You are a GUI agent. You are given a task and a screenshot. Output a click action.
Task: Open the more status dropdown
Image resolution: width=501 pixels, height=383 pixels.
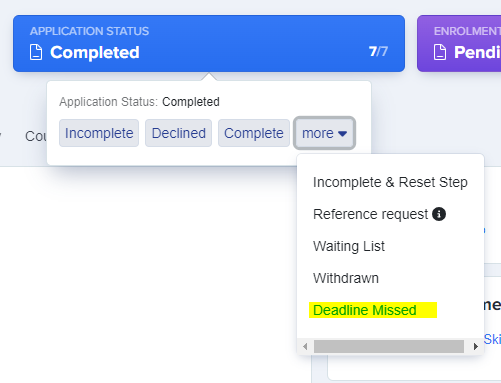point(324,133)
